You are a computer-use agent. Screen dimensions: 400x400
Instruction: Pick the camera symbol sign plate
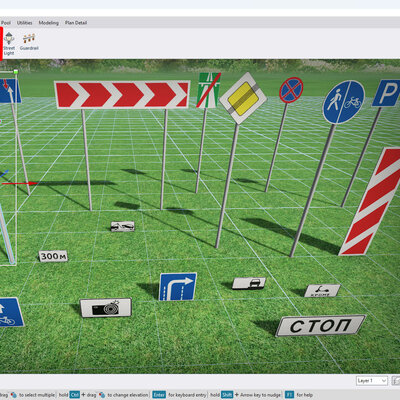tap(106, 308)
